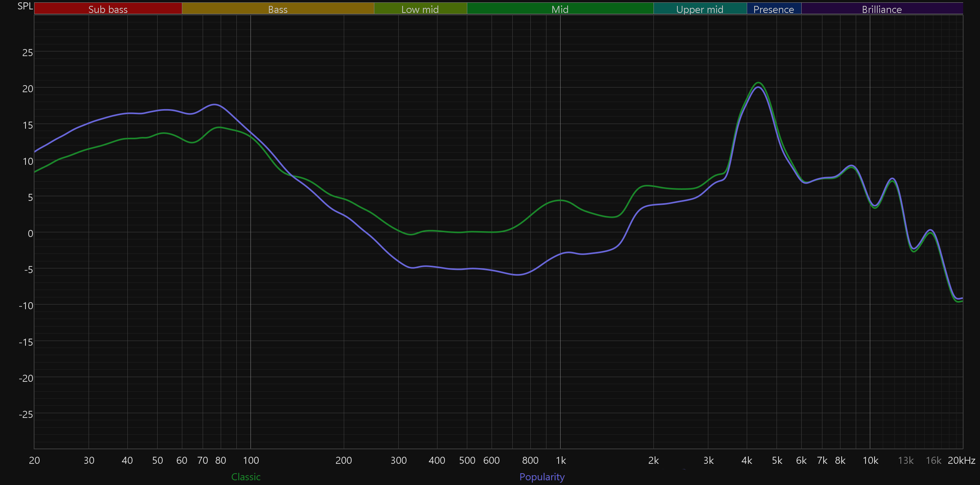Click the -25 SPL axis label
The width and height of the screenshot is (980, 485).
click(x=26, y=414)
